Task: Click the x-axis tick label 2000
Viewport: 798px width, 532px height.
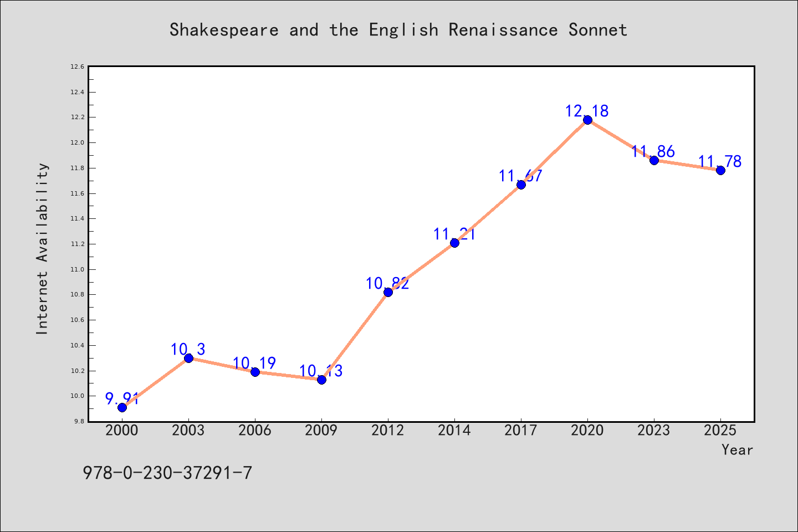Action: click(x=122, y=430)
